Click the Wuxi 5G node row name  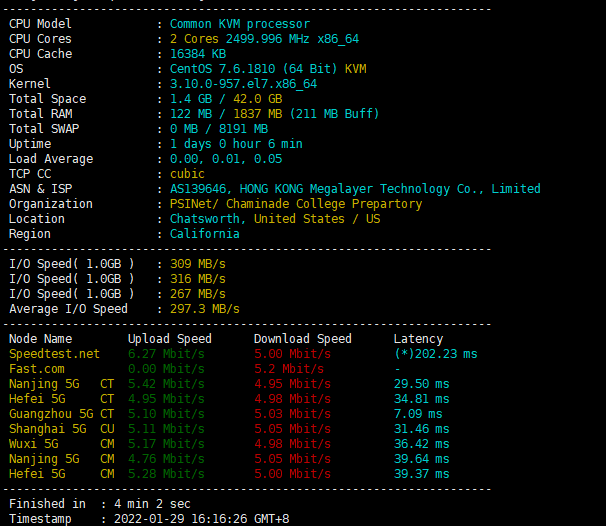tap(33, 443)
